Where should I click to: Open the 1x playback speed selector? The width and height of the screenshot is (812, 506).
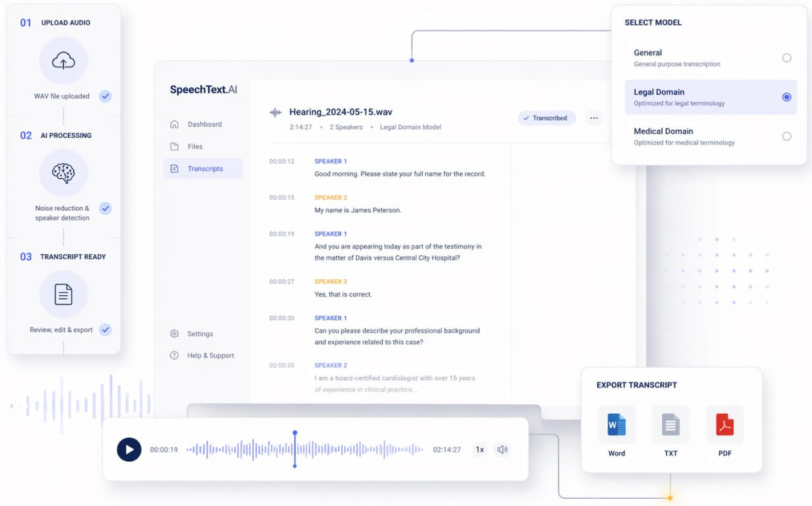coord(480,449)
